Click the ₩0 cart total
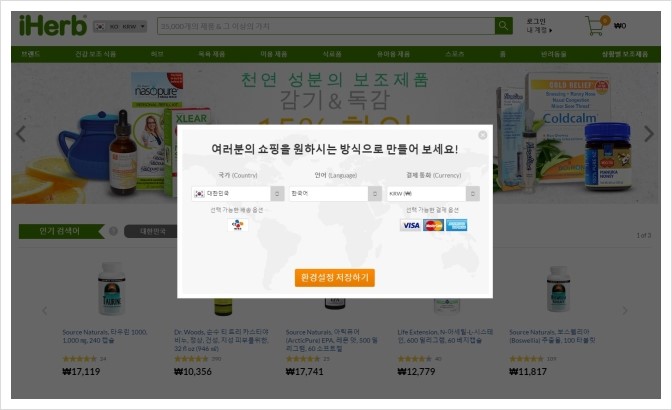The image size is (672, 410). (620, 26)
